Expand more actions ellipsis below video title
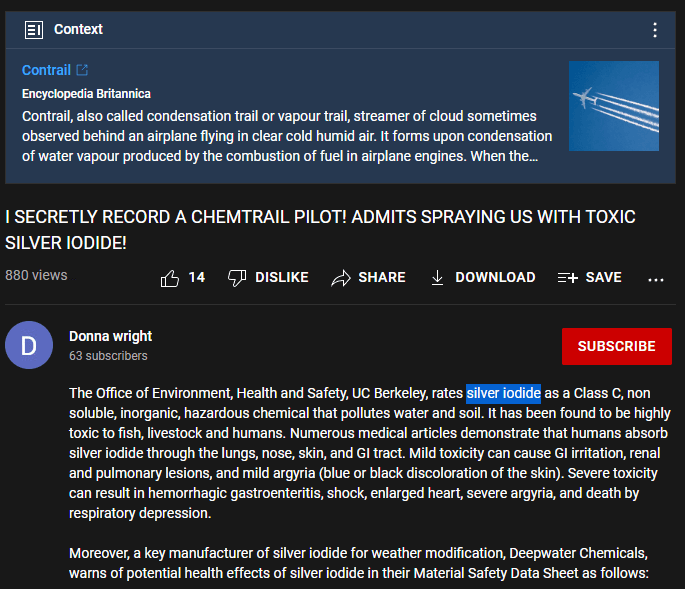 tap(656, 279)
